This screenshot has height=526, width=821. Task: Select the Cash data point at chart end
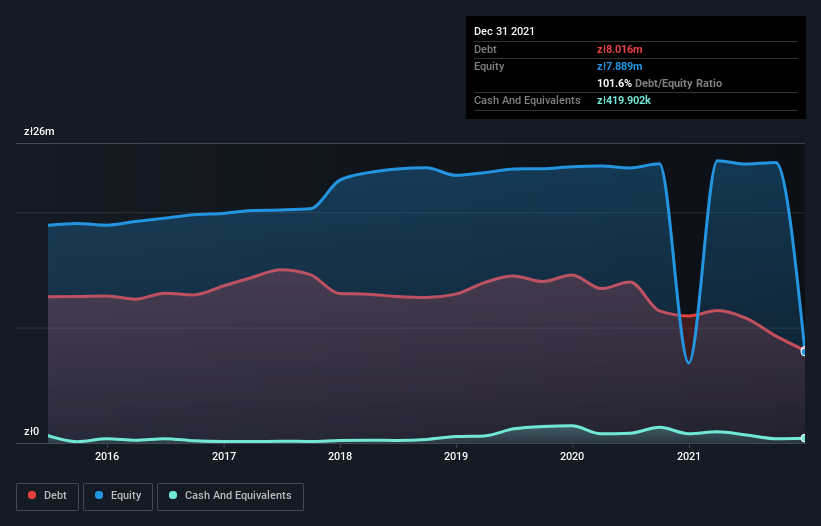pos(804,438)
